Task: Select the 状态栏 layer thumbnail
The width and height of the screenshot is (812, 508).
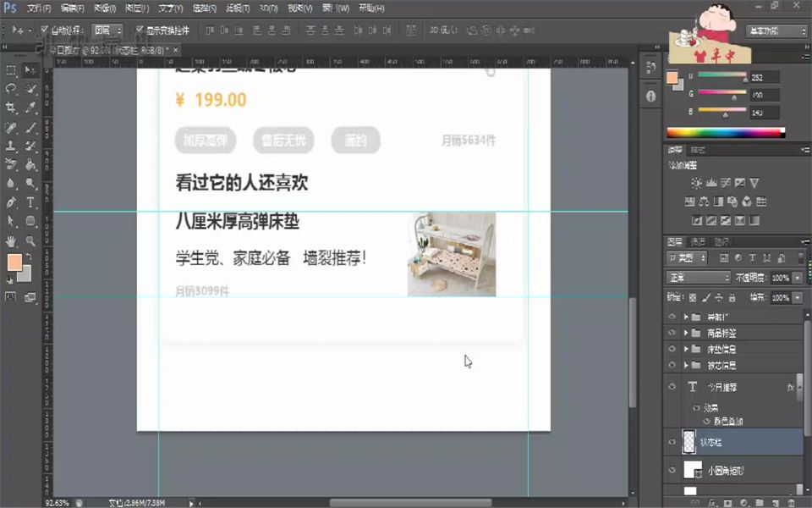Action: click(x=689, y=442)
